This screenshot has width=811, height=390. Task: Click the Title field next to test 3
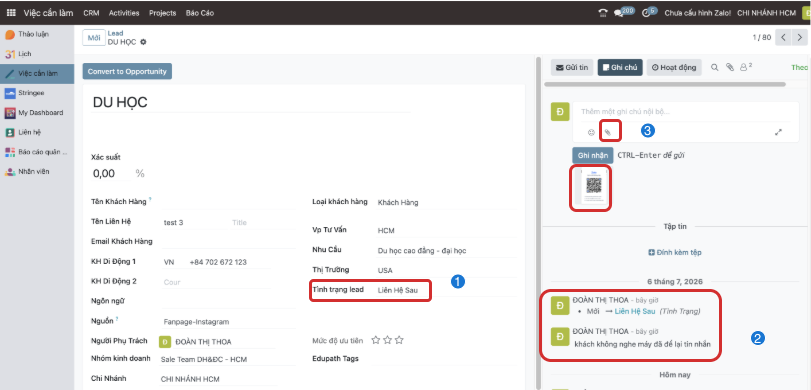coord(263,222)
